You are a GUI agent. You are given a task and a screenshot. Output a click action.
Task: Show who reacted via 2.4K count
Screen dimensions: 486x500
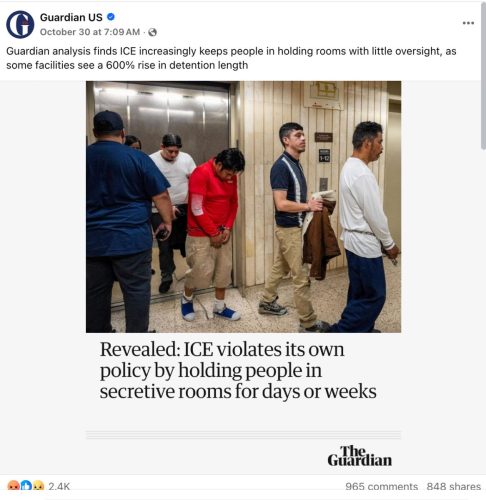[59, 486]
